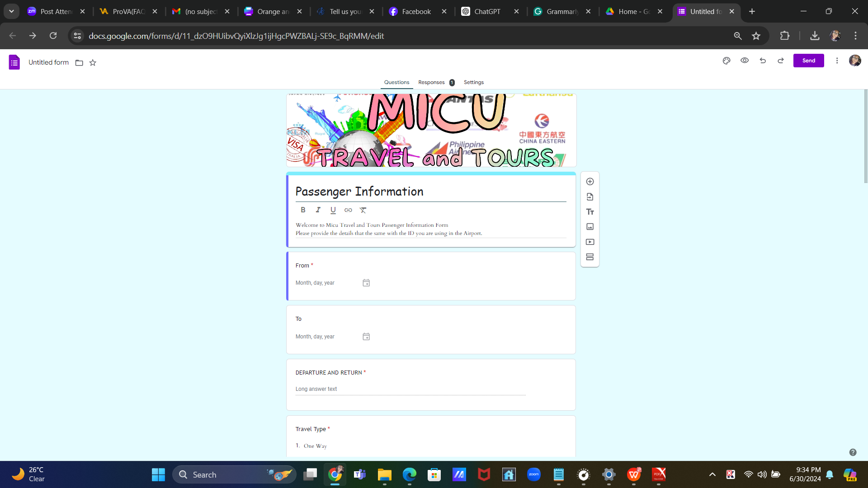Preview the form with the eye icon
868x488 pixels.
(x=745, y=60)
